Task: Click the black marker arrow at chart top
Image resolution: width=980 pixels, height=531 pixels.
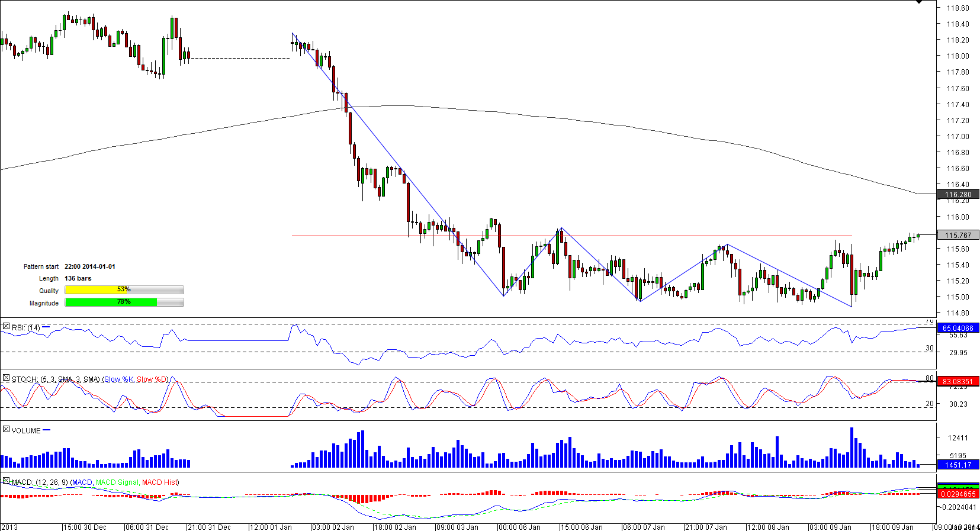Action: point(919,2)
